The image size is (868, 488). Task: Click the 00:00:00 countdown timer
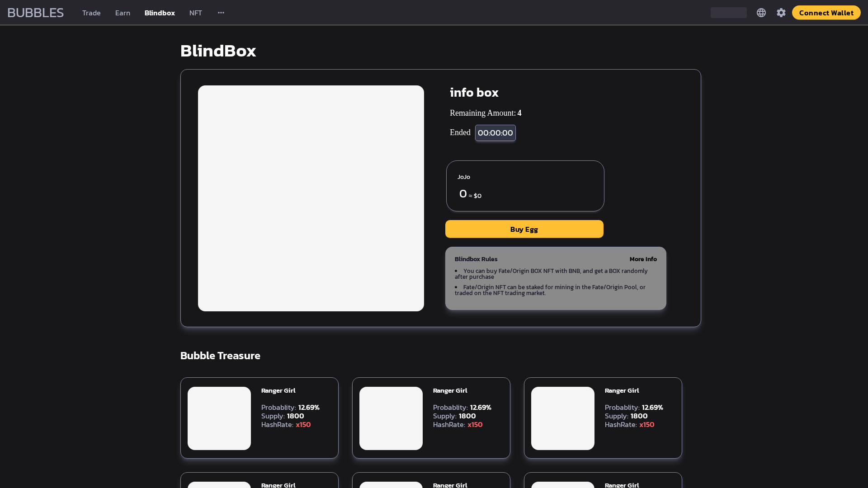coord(495,133)
